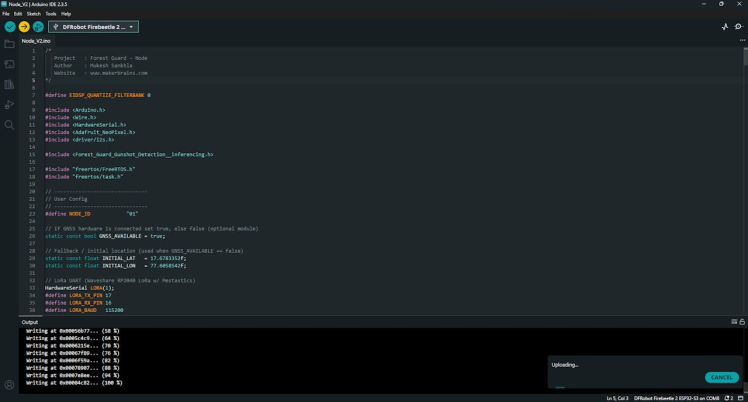Click the '#include <Adafruit_NeoPixel.h>' line
This screenshot has width=748, height=402.
pos(90,132)
